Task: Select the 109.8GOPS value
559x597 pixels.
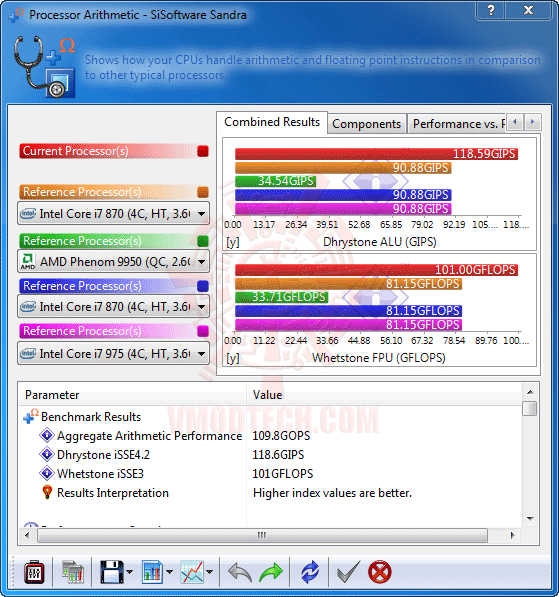Action: click(x=281, y=436)
